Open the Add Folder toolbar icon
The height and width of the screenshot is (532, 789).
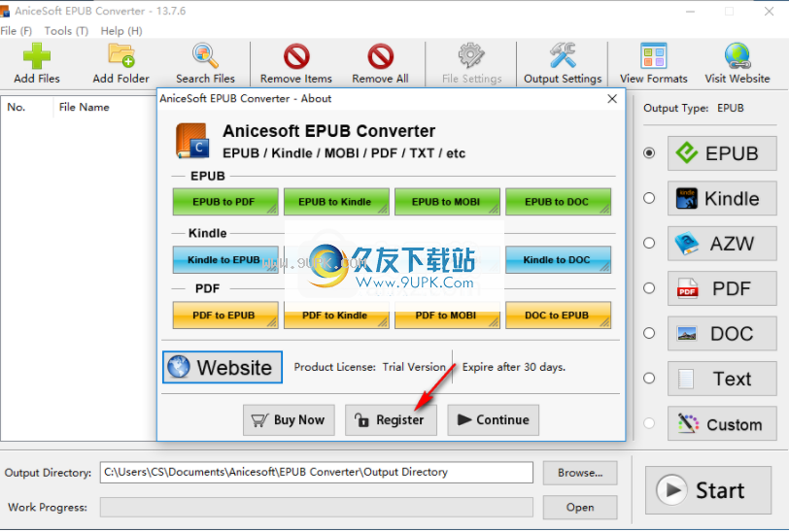pyautogui.click(x=121, y=55)
